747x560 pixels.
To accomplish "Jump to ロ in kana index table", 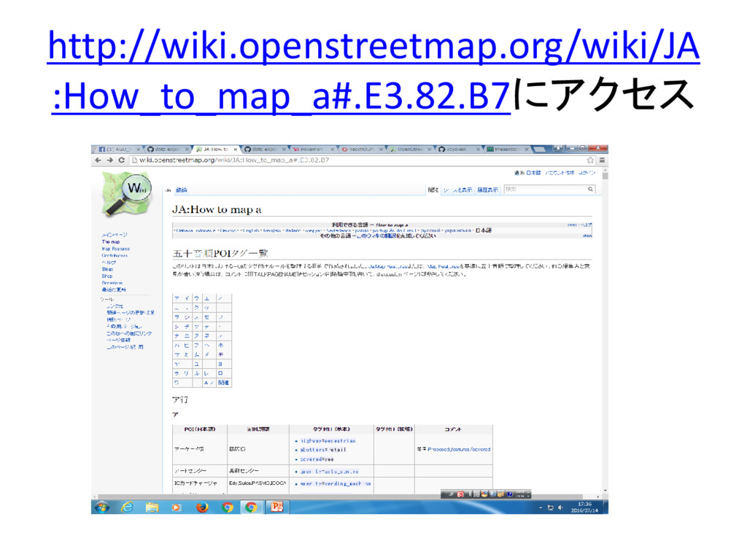I will 220,373.
